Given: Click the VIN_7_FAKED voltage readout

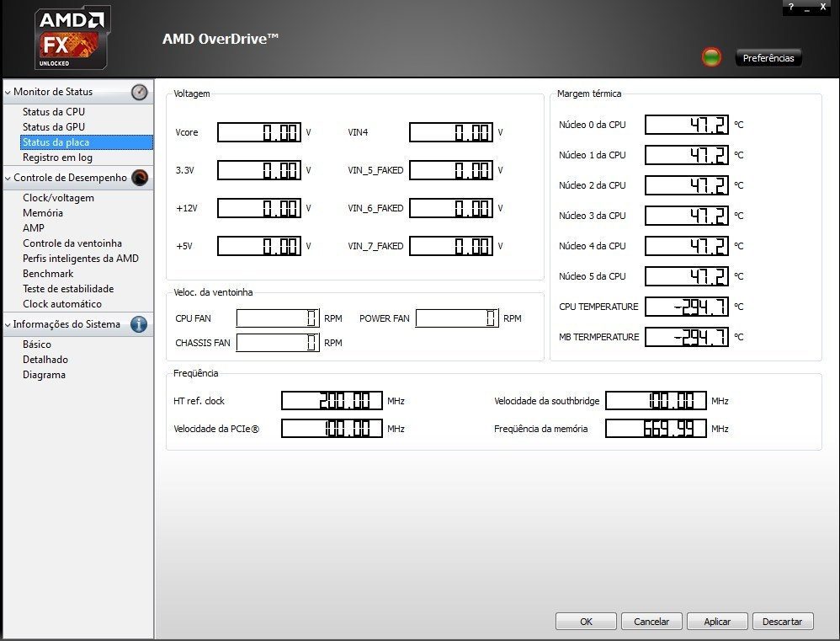Looking at the screenshot, I should click(x=451, y=246).
